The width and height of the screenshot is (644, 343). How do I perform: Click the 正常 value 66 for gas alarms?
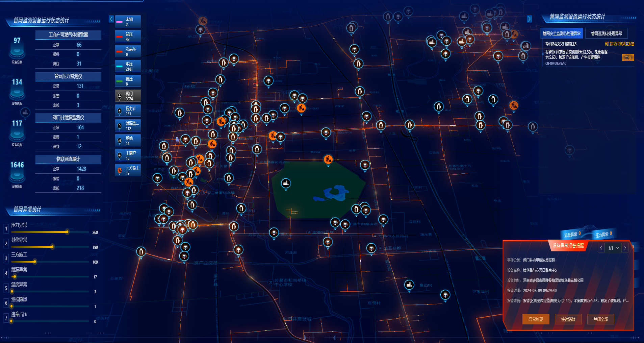pyautogui.click(x=79, y=45)
